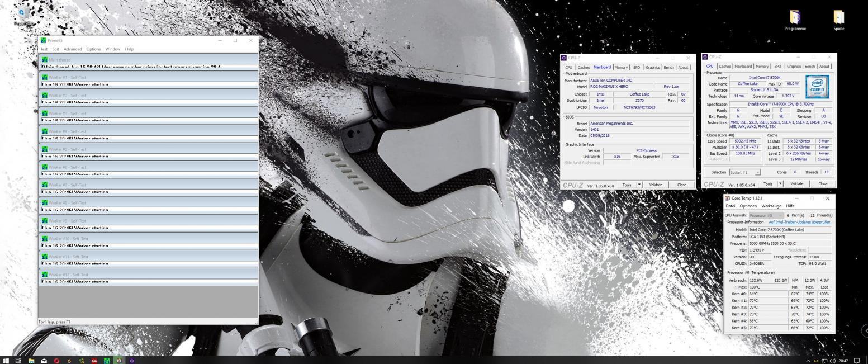
Task: Select the Worker #9 Self-Test title bar
Action: 149,221
